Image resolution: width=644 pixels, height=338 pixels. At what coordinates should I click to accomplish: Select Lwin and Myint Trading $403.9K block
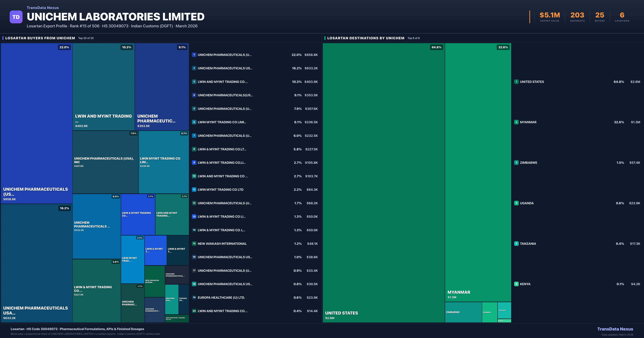(103, 87)
